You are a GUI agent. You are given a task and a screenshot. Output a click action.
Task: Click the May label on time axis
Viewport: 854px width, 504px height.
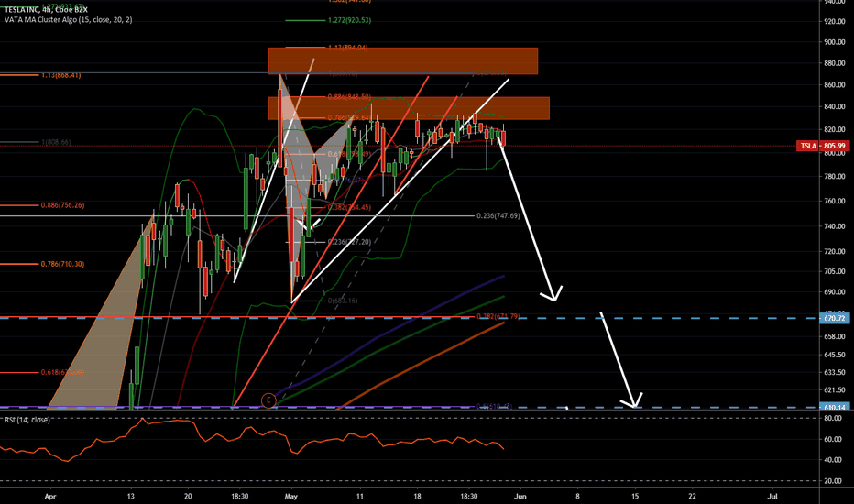(x=290, y=497)
